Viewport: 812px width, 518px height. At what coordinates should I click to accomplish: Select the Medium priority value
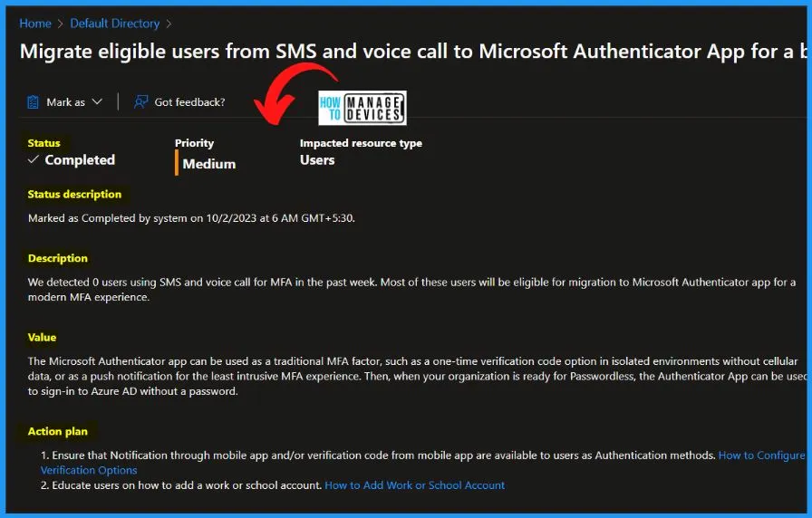208,164
